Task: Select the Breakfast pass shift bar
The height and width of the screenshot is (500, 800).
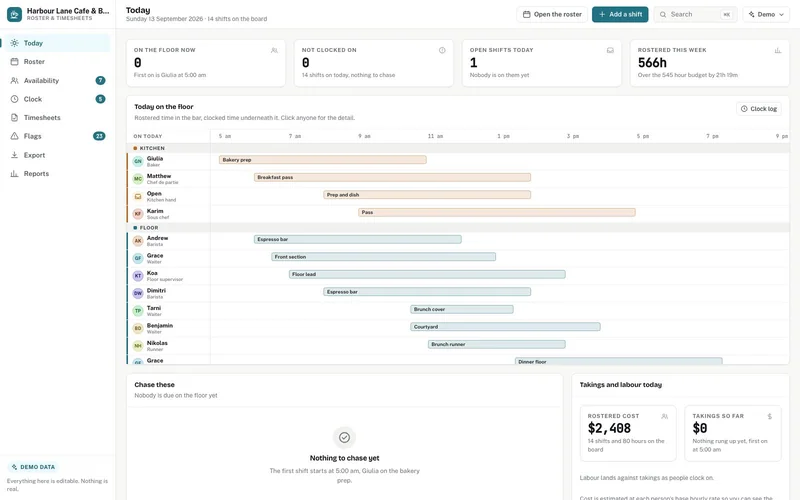Action: (392, 177)
